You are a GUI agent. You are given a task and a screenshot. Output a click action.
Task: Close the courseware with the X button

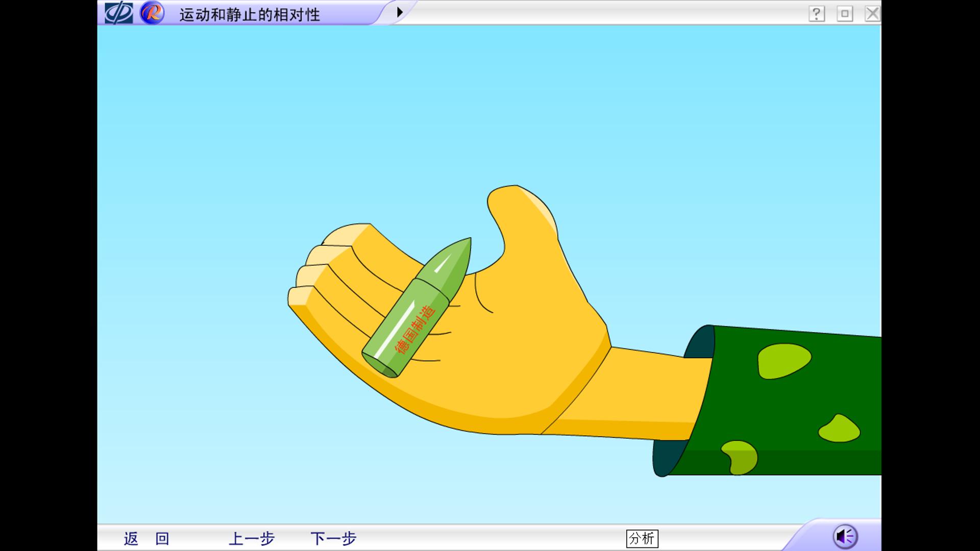pos(872,14)
